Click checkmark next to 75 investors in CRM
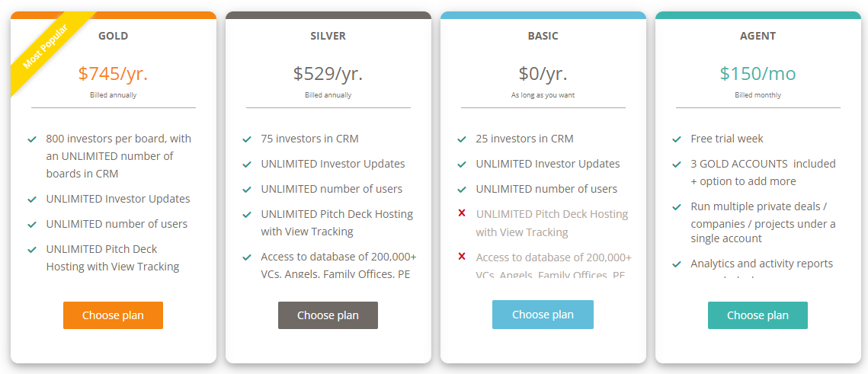 point(247,139)
